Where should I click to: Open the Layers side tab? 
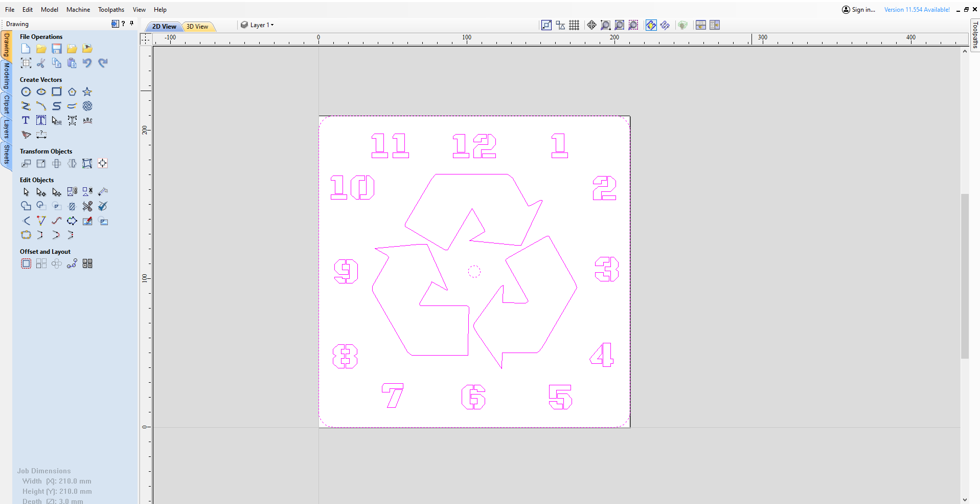click(x=6, y=129)
